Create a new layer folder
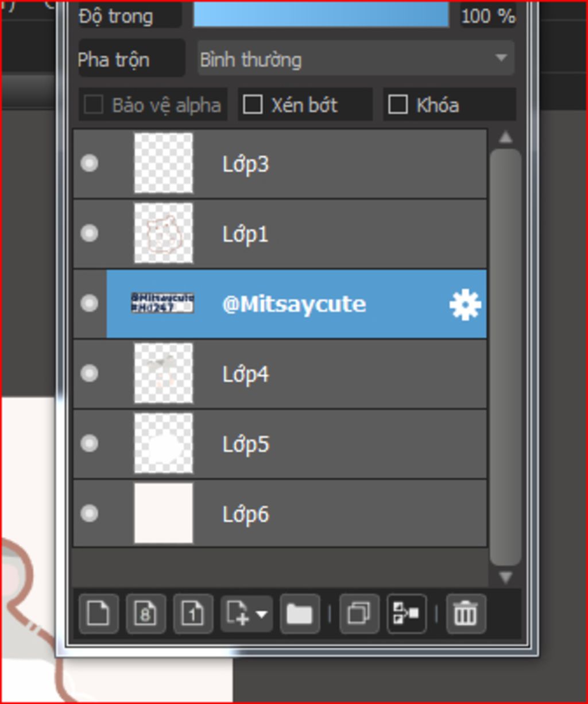 tap(300, 614)
